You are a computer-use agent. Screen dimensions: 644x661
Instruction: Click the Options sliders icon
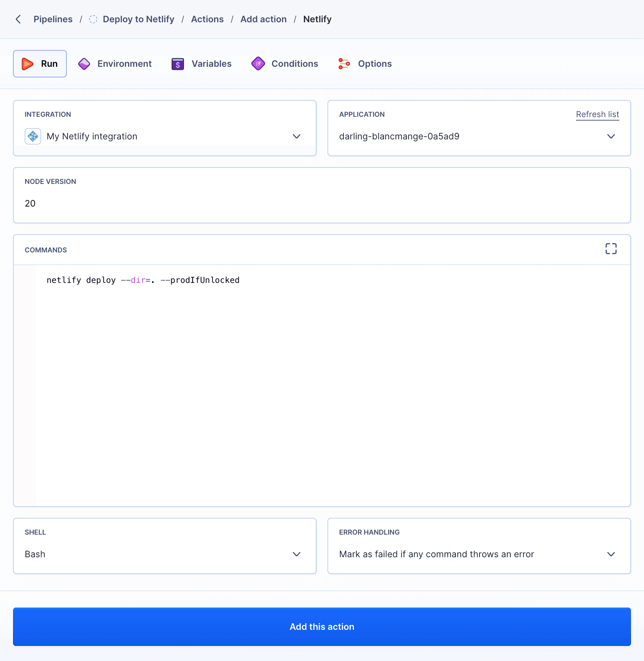[345, 63]
